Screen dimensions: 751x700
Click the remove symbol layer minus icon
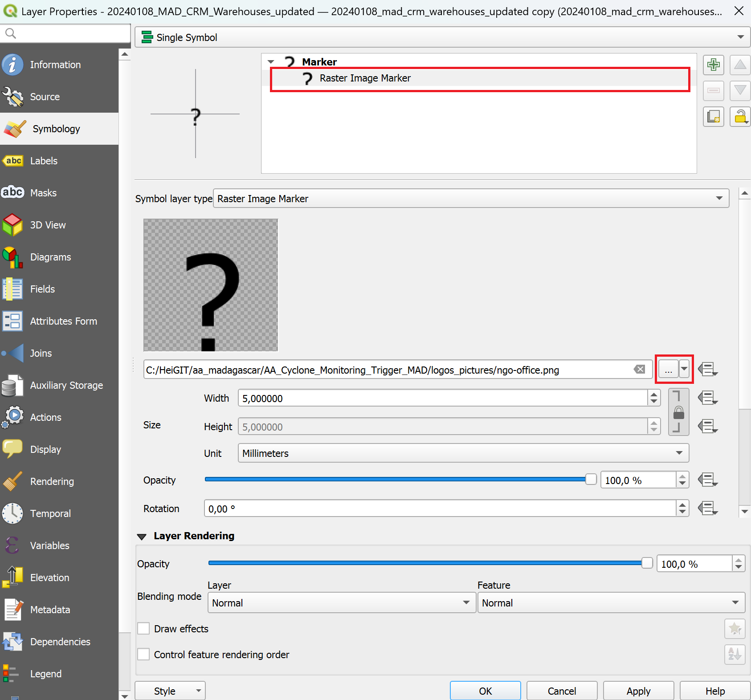714,91
